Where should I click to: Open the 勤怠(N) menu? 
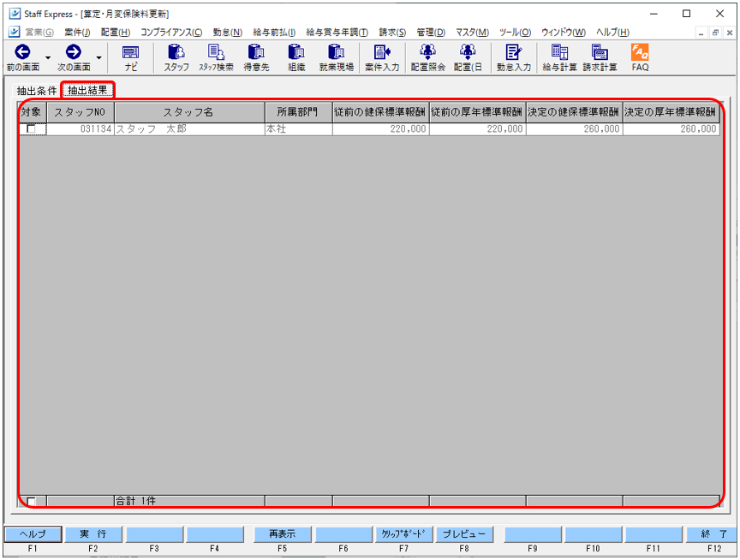pos(228,32)
